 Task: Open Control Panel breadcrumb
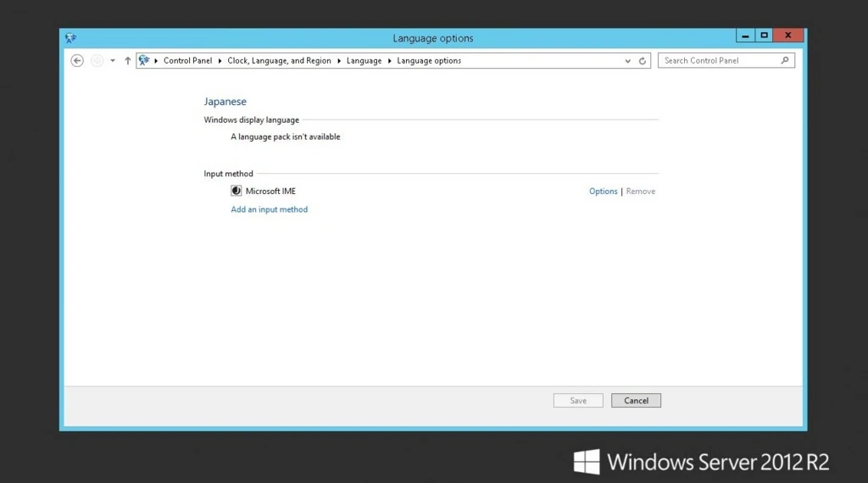(x=187, y=60)
